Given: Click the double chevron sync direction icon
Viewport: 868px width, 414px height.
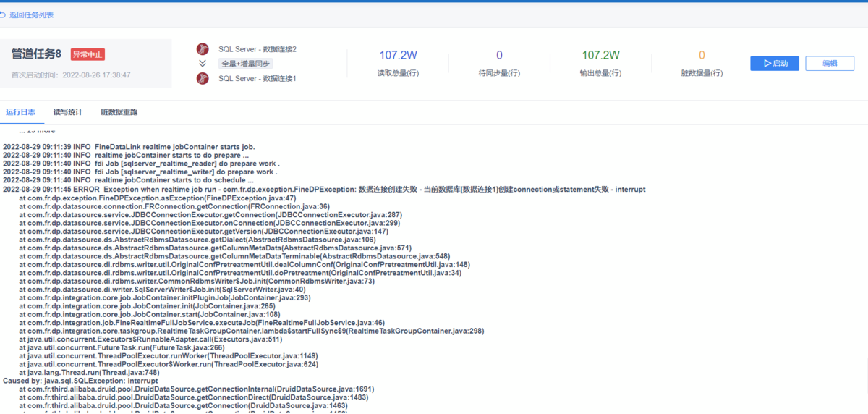Looking at the screenshot, I should click(x=203, y=64).
